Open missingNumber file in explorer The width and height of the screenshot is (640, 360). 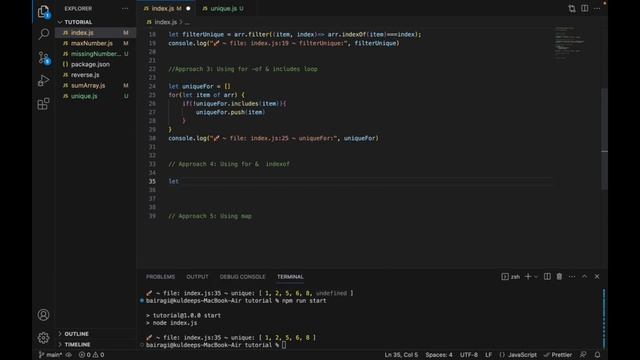point(96,54)
